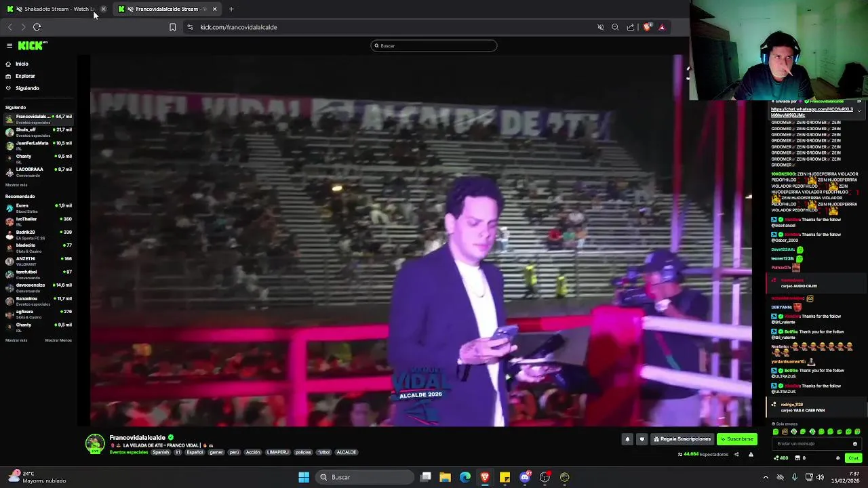Open ag5zera recommended channel
868x488 pixels.
[x=39, y=313]
